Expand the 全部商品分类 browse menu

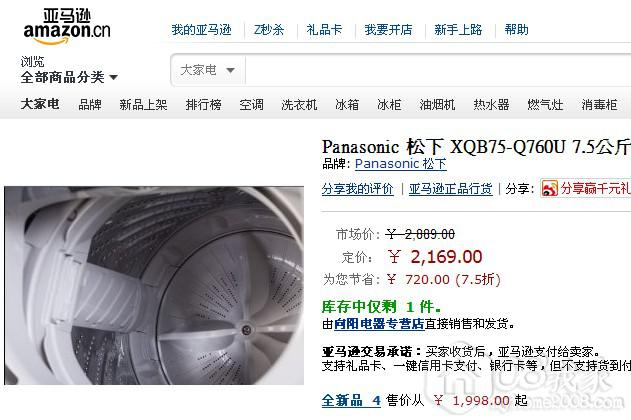tap(69, 77)
